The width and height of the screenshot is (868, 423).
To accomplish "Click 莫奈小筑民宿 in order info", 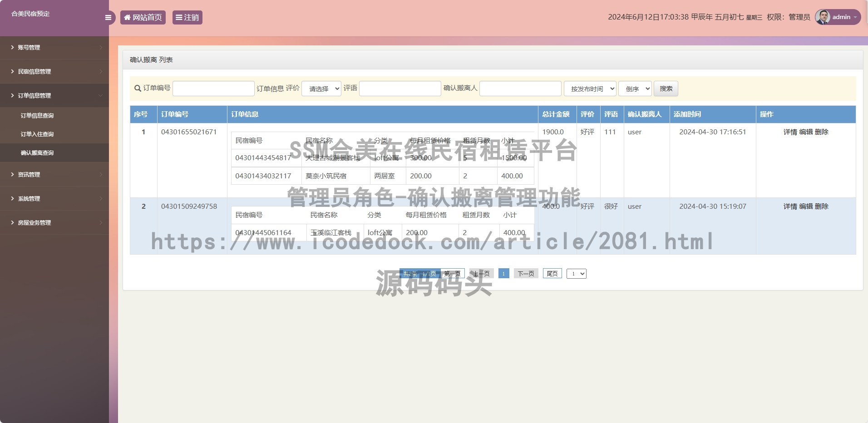I will pyautogui.click(x=326, y=176).
